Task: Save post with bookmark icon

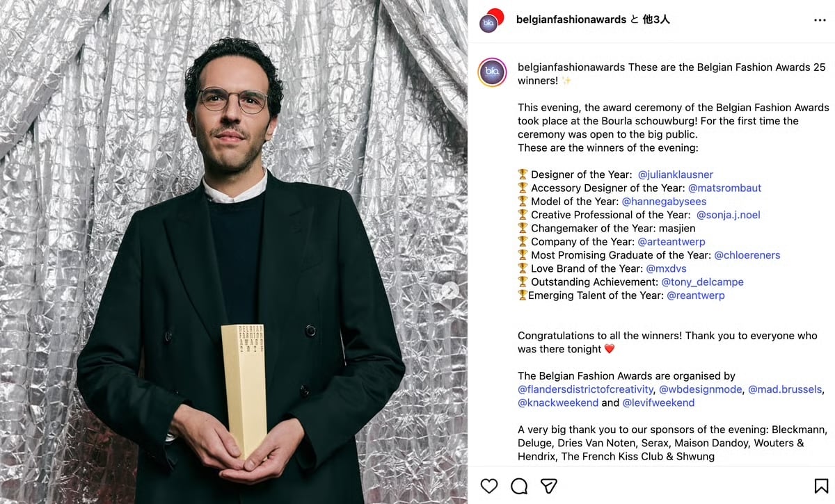Action: coord(821,485)
